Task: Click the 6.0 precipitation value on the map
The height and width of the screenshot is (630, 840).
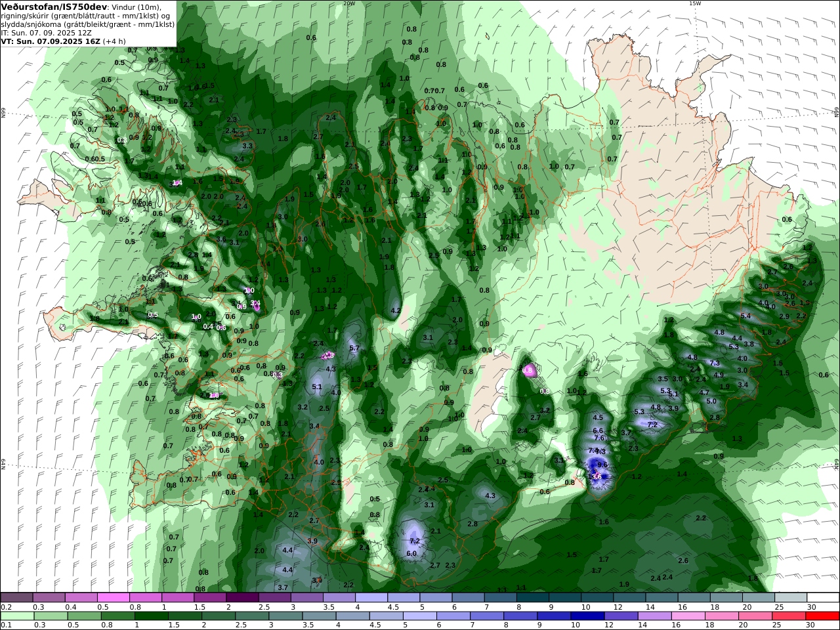Action: pyautogui.click(x=411, y=554)
